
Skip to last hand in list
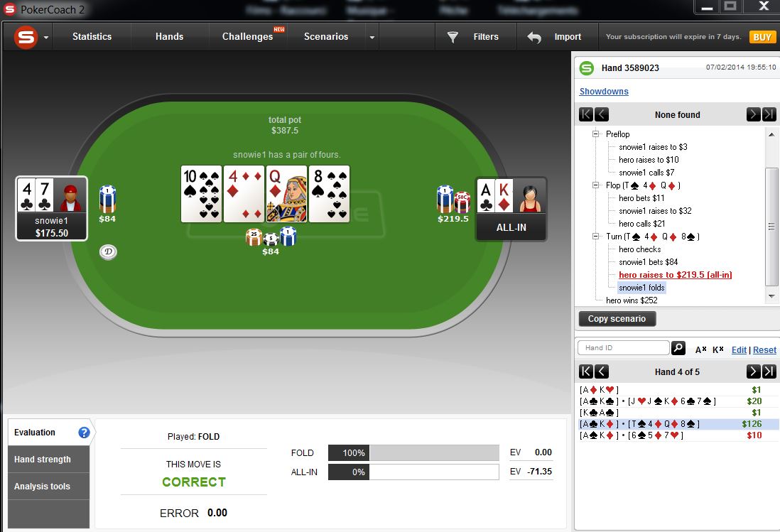click(x=769, y=371)
